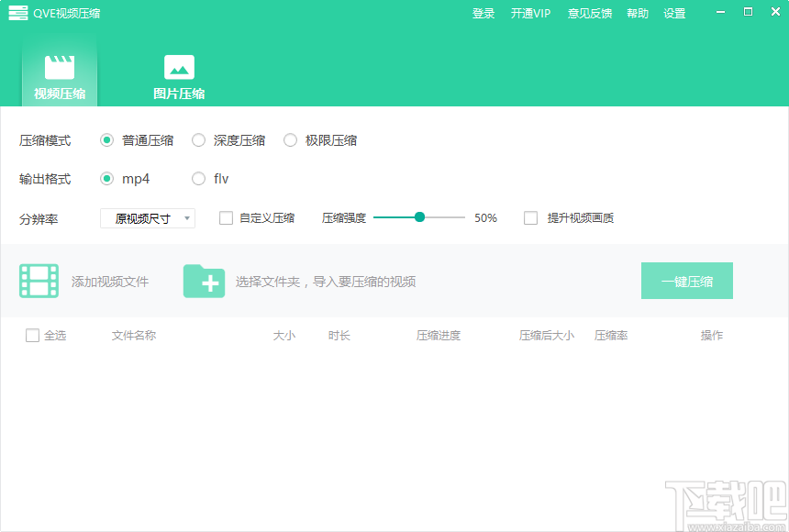Adjust the 压缩强度 strength slider

point(419,217)
